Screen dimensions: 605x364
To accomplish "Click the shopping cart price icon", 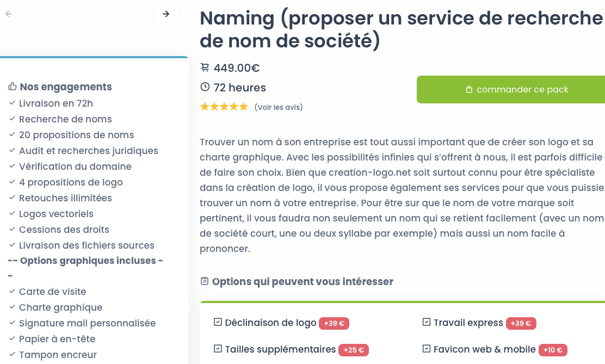I will (205, 67).
